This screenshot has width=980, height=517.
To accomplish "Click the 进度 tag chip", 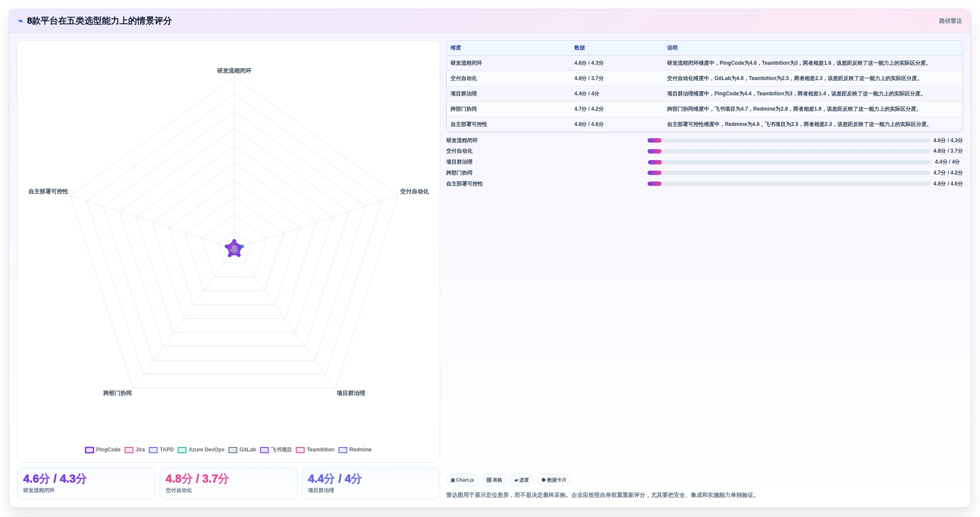I will point(521,480).
